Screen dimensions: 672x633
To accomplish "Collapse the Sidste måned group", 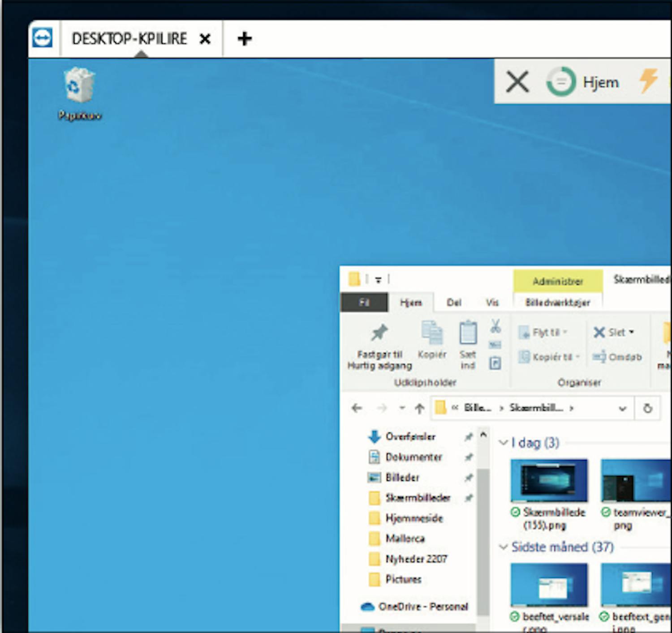I will [503, 547].
